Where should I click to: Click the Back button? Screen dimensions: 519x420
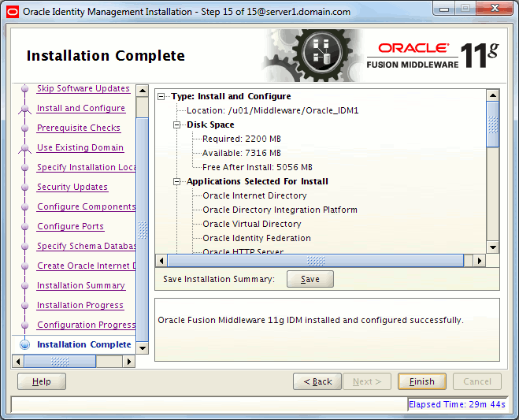click(317, 381)
